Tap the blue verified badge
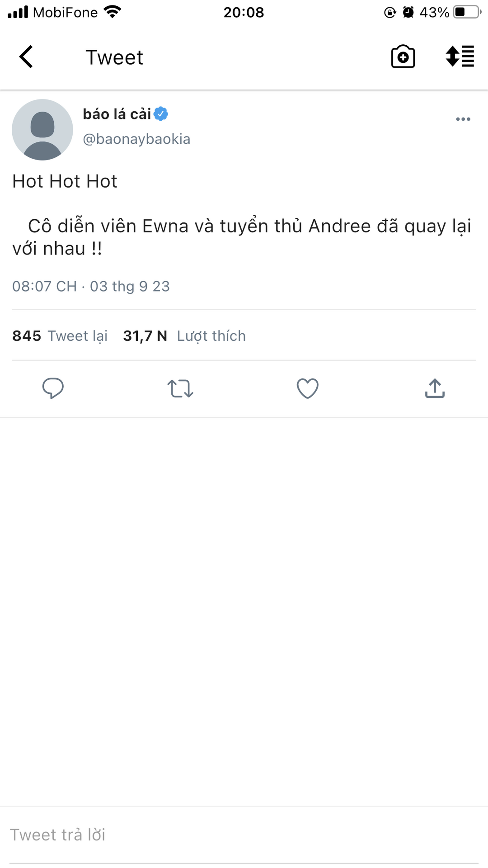The height and width of the screenshot is (868, 488). coord(161,114)
